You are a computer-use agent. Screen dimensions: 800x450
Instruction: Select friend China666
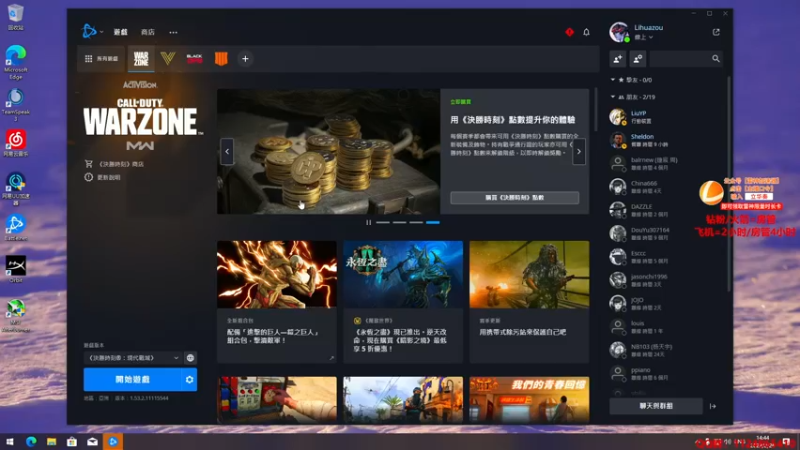click(666, 187)
